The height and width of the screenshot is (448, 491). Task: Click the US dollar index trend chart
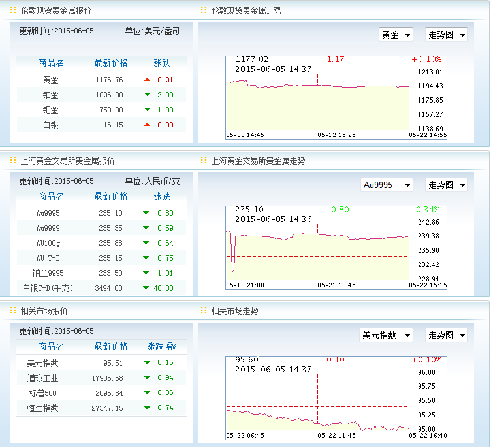pos(317,397)
